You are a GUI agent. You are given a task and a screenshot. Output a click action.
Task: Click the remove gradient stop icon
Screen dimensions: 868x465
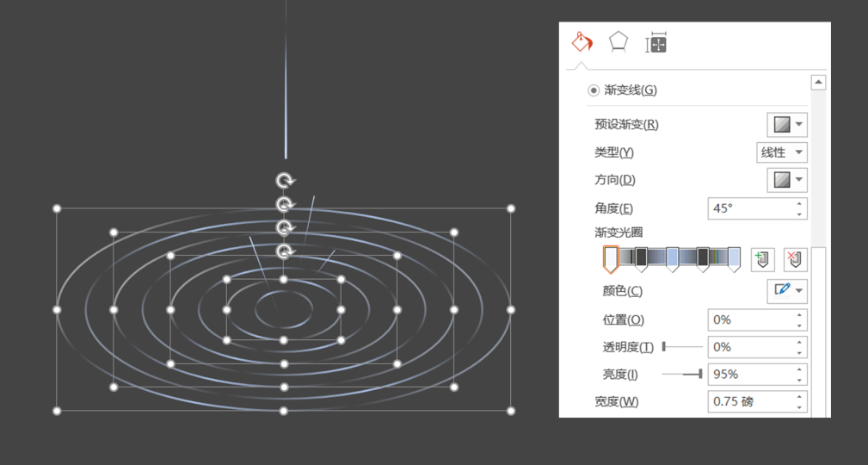click(x=796, y=259)
